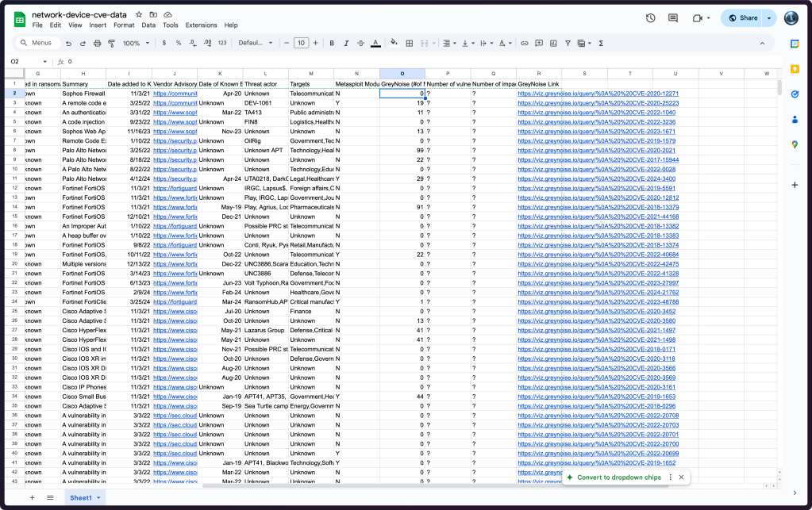Viewport: 812px width, 510px height.
Task: Click the Share button
Action: pyautogui.click(x=743, y=18)
